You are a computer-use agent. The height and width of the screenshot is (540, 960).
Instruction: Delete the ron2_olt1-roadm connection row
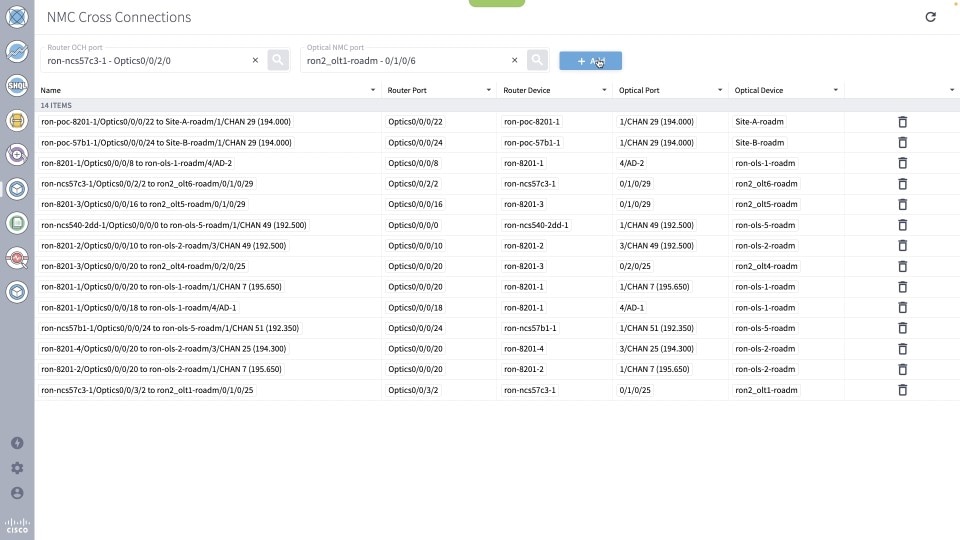click(x=902, y=390)
